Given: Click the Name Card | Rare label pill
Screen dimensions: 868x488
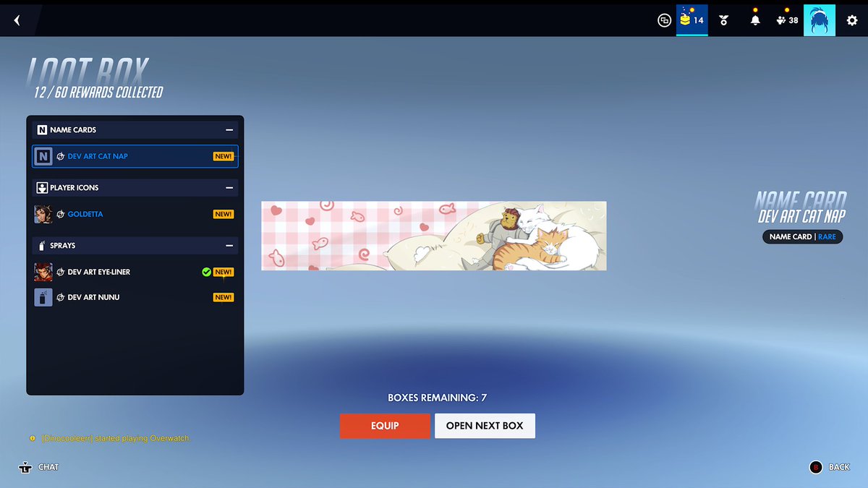Looking at the screenshot, I should pyautogui.click(x=802, y=236).
